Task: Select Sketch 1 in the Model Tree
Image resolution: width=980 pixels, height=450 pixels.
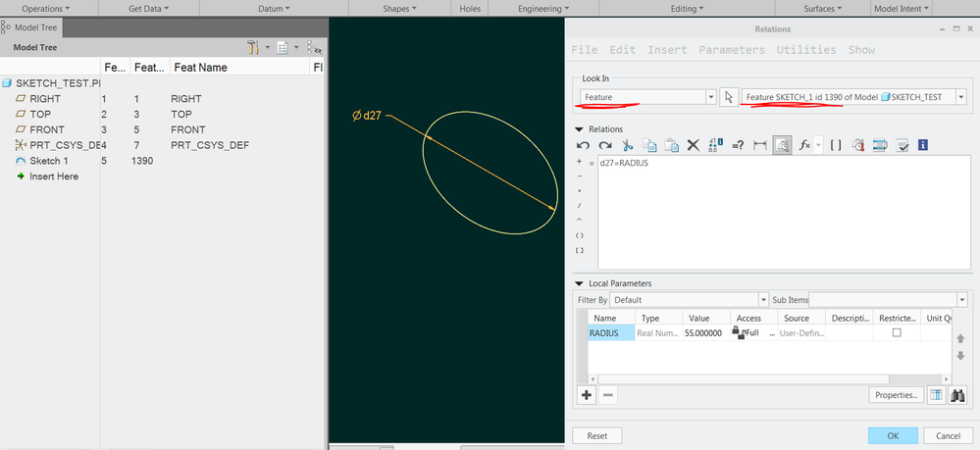Action: [49, 161]
